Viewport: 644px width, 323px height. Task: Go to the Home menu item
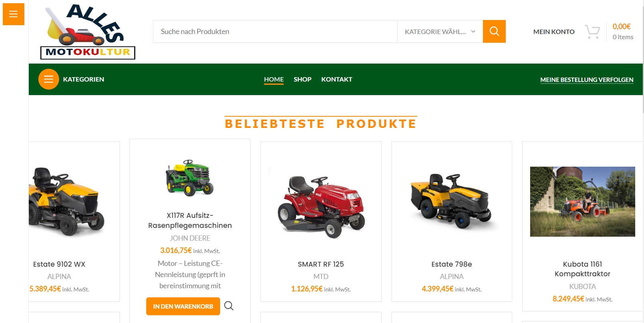(274, 79)
